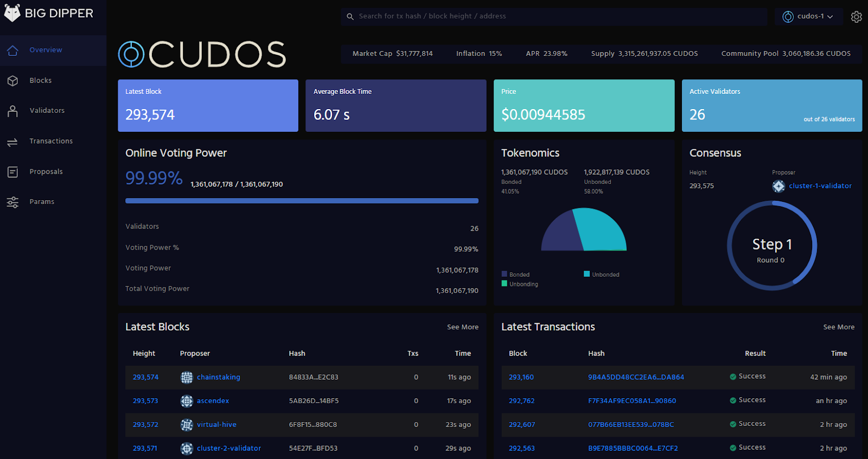868x459 pixels.
Task: Click the hash text 84833A...E2C83
Action: click(314, 377)
